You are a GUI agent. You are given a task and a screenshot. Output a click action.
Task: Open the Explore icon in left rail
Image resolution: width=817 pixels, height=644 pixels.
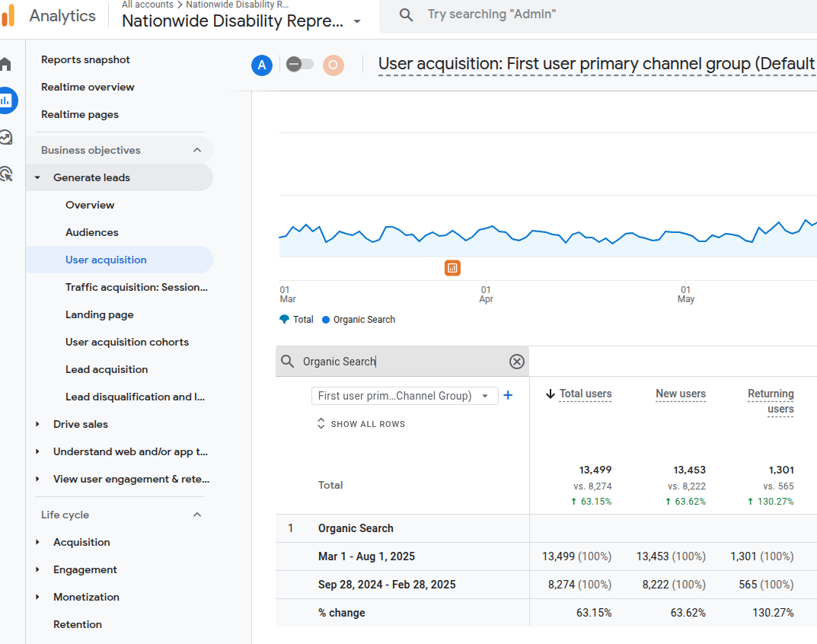(x=6, y=138)
